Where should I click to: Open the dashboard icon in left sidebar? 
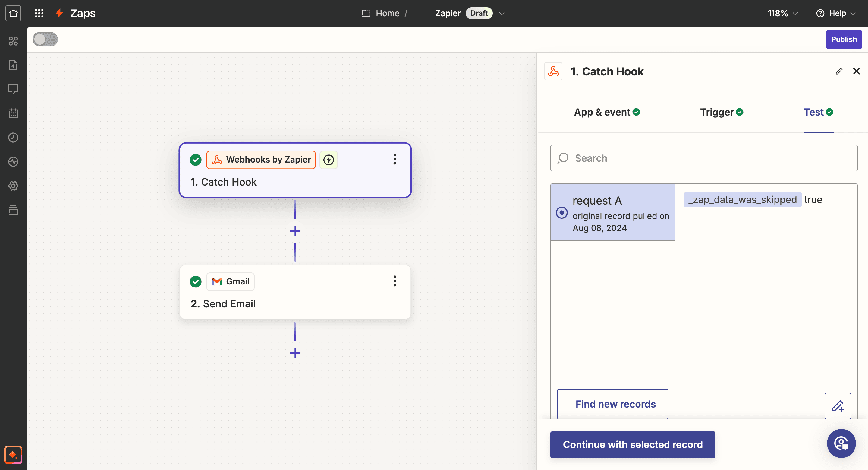tap(13, 41)
